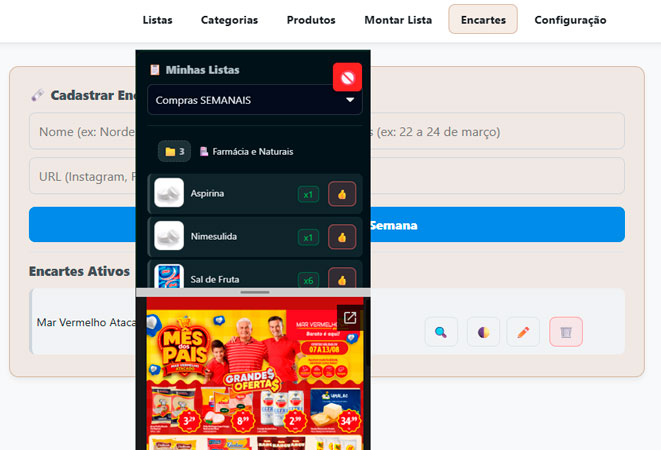The width and height of the screenshot is (661, 450).
Task: Open the Montar Lista tab
Action: 398,20
